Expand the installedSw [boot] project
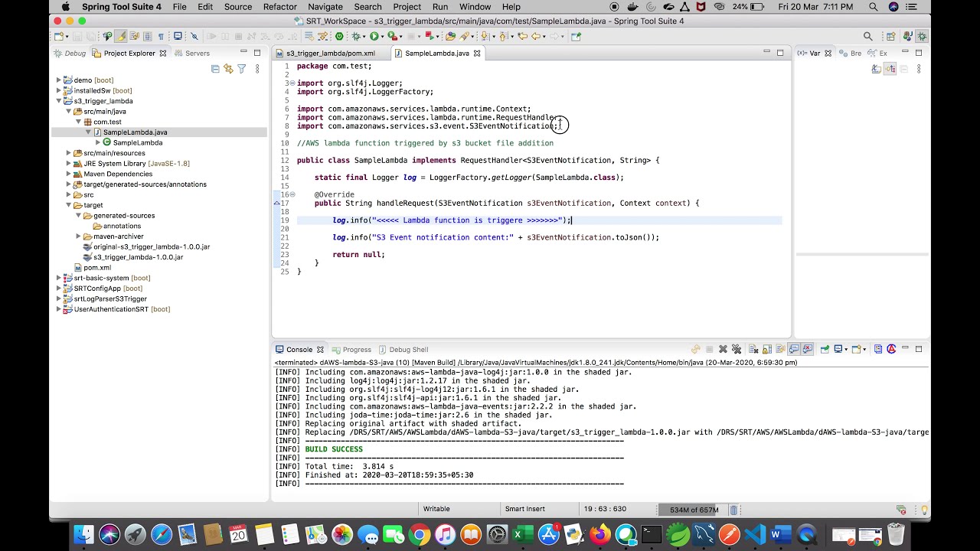This screenshot has height=551, width=980. click(x=59, y=90)
